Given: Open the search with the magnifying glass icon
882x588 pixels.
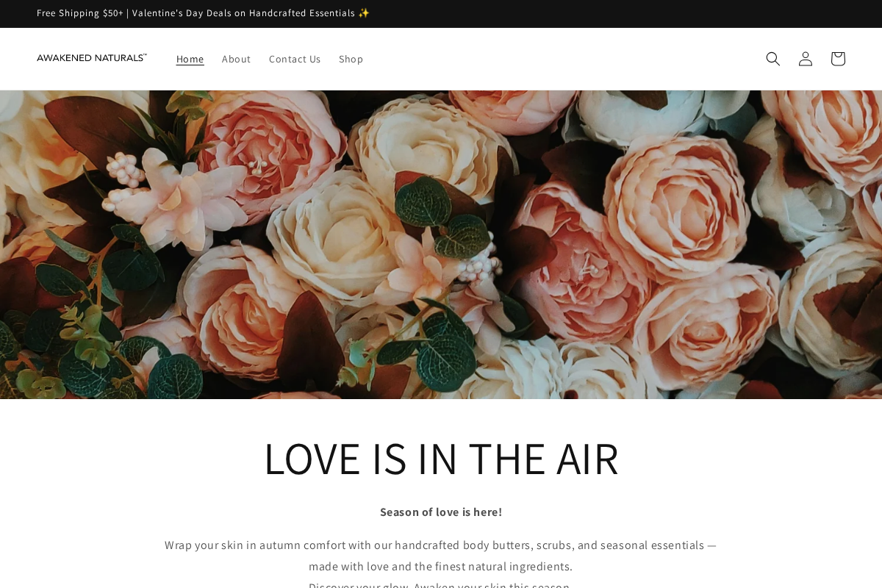Looking at the screenshot, I should (772, 59).
